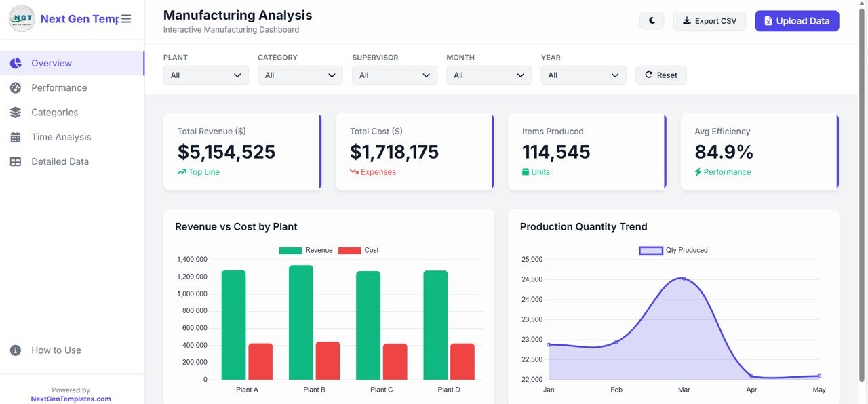
Task: Select the Detailed Data table icon
Action: [x=16, y=161]
